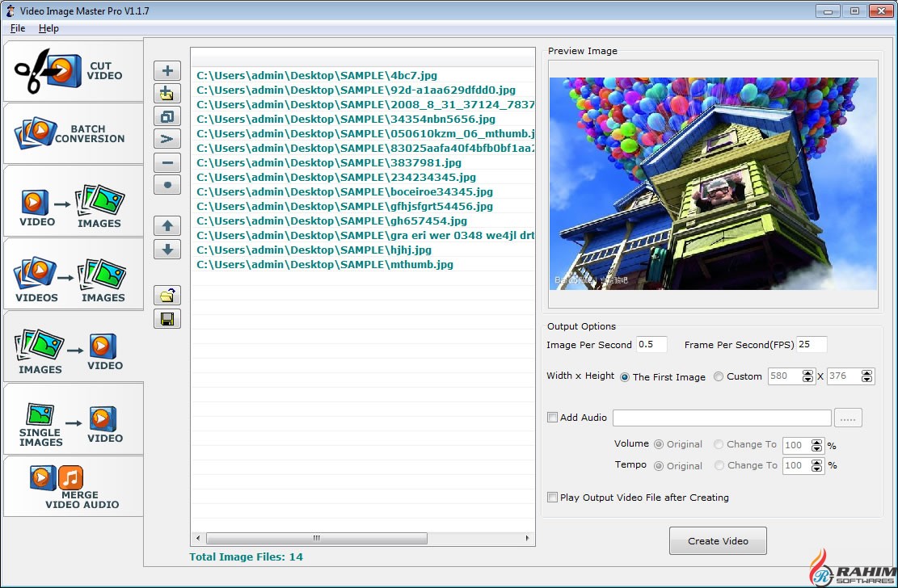Click the greater-than arrow icon
This screenshot has height=588, width=898.
point(167,139)
